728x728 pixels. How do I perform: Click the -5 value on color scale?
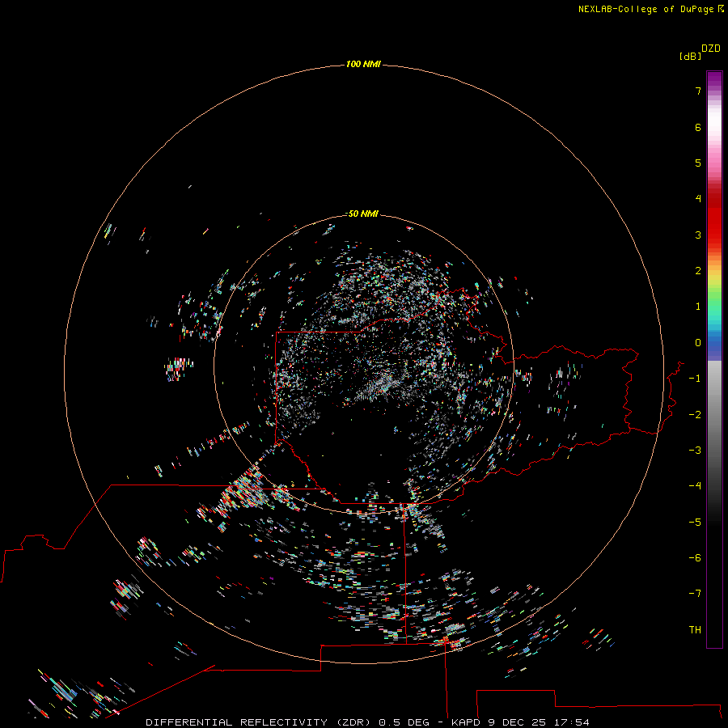(x=695, y=523)
